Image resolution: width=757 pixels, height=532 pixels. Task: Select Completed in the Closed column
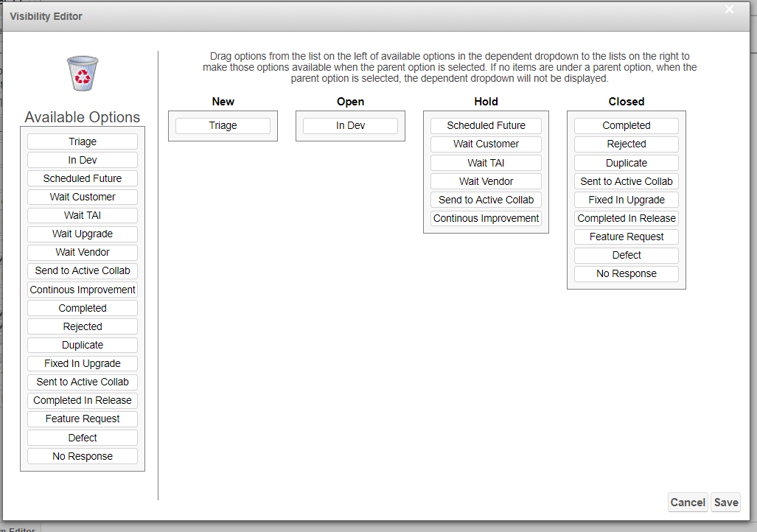626,126
